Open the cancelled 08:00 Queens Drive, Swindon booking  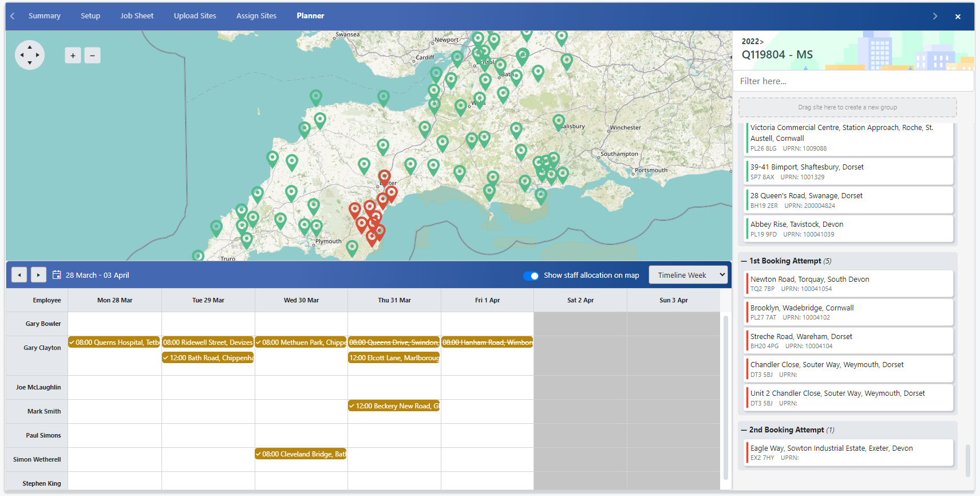(x=394, y=343)
